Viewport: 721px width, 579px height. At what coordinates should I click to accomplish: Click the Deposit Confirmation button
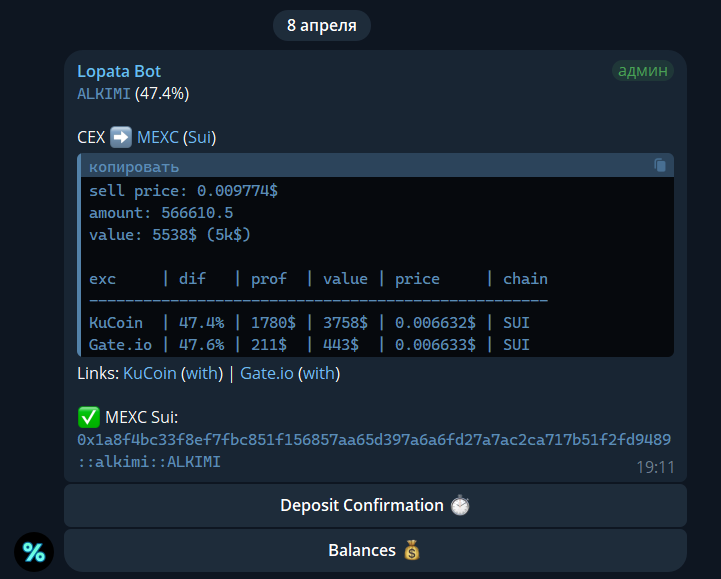[x=375, y=505]
